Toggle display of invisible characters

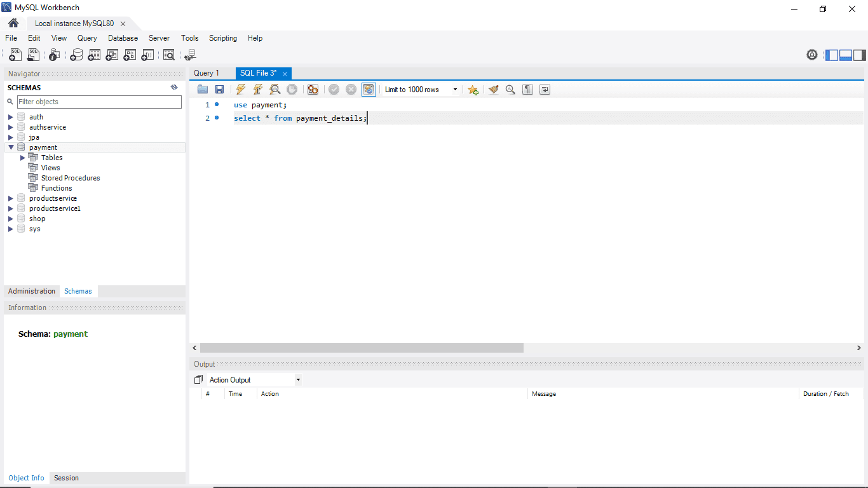(527, 90)
